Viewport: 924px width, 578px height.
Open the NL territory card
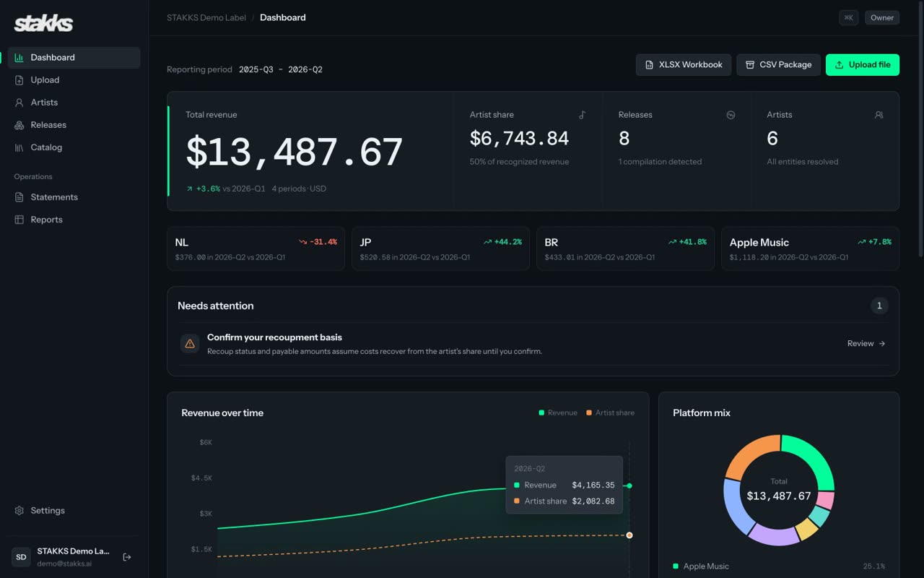[256, 249]
